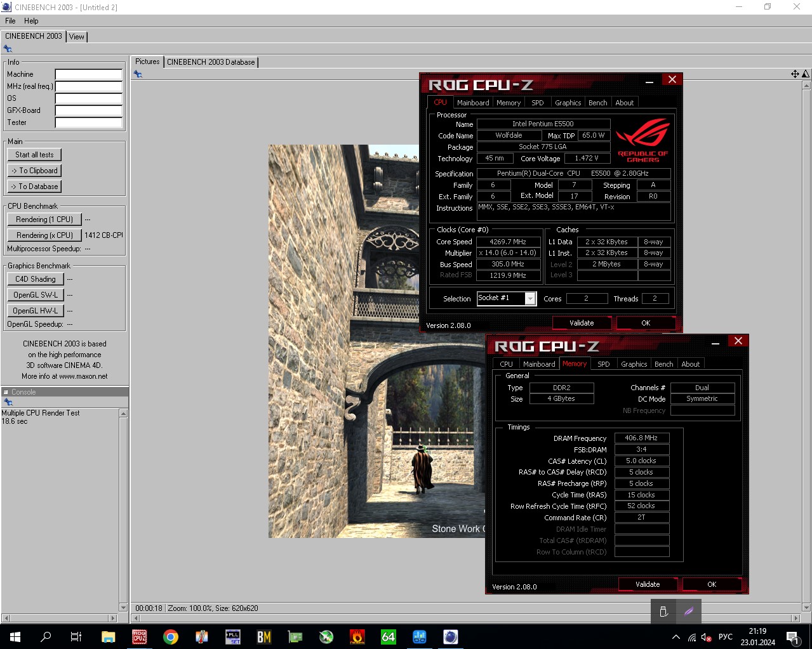812x649 pixels.
Task: Click the Tester input field
Action: (x=88, y=122)
